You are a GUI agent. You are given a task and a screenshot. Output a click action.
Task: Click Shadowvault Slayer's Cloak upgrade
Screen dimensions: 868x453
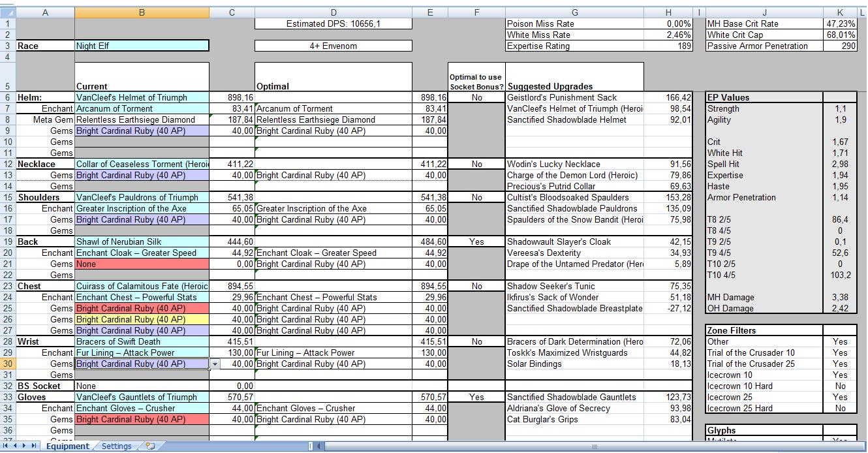coord(575,242)
